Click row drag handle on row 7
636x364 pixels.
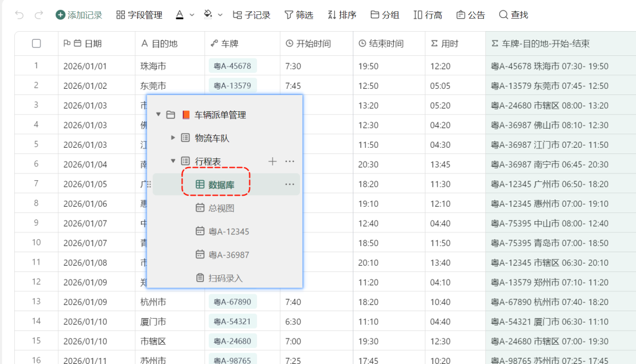tap(149, 184)
